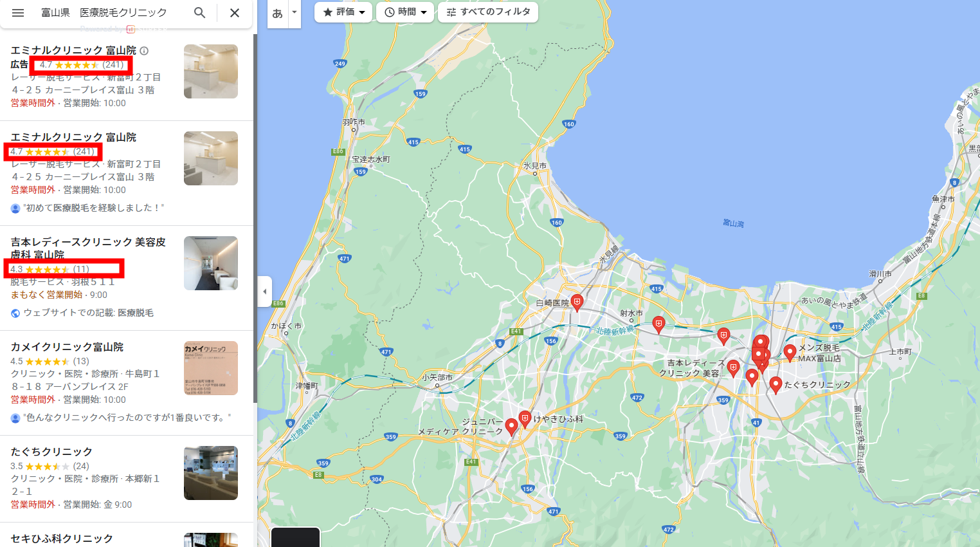Click the photo thumbnail of 吉本レディースクリニック

pyautogui.click(x=211, y=263)
